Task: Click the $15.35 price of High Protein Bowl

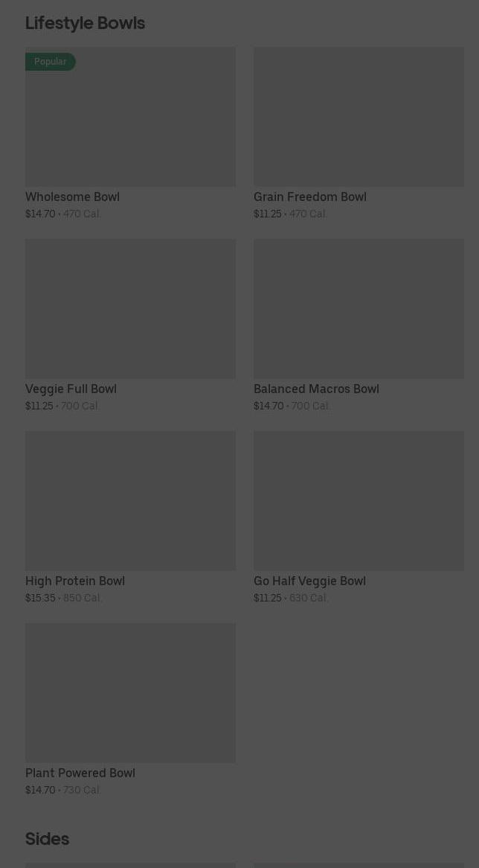Action: point(40,598)
